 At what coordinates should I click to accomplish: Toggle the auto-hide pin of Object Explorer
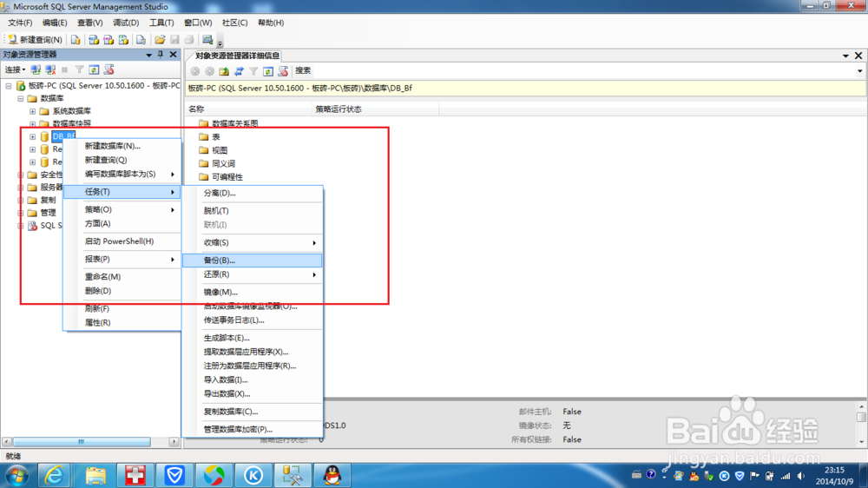pos(161,55)
